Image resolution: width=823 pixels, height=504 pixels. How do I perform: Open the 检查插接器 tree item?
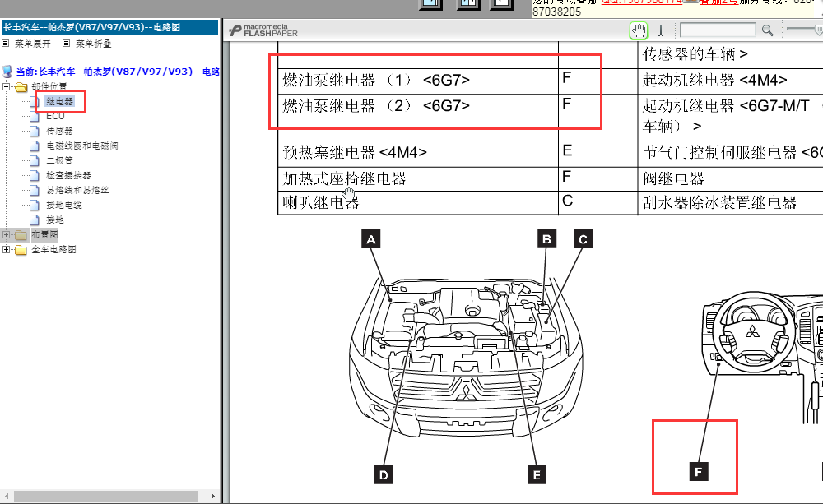(68, 175)
